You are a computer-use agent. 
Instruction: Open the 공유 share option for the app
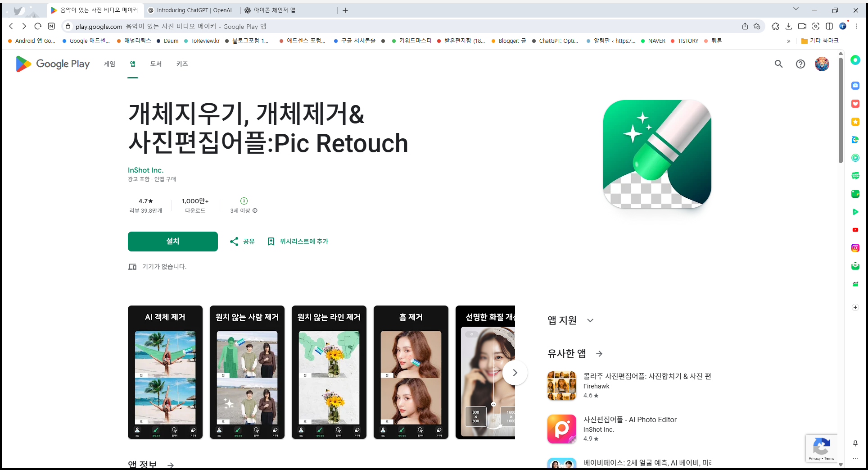(x=241, y=241)
